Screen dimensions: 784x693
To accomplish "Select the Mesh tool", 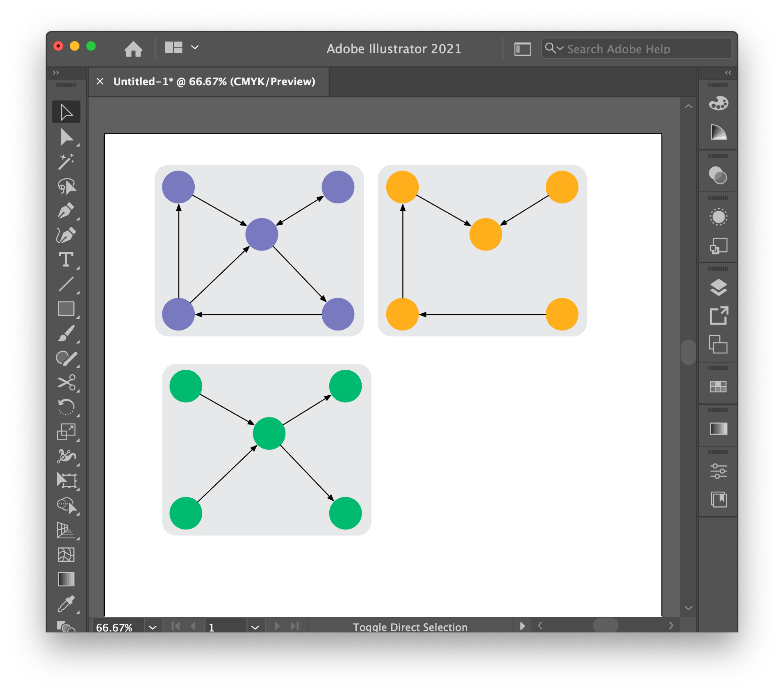I will (66, 555).
